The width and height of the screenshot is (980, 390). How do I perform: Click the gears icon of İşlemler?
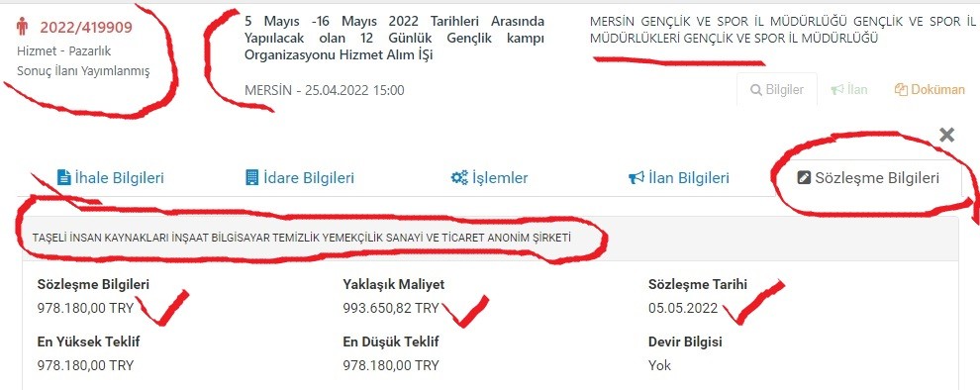(x=459, y=177)
